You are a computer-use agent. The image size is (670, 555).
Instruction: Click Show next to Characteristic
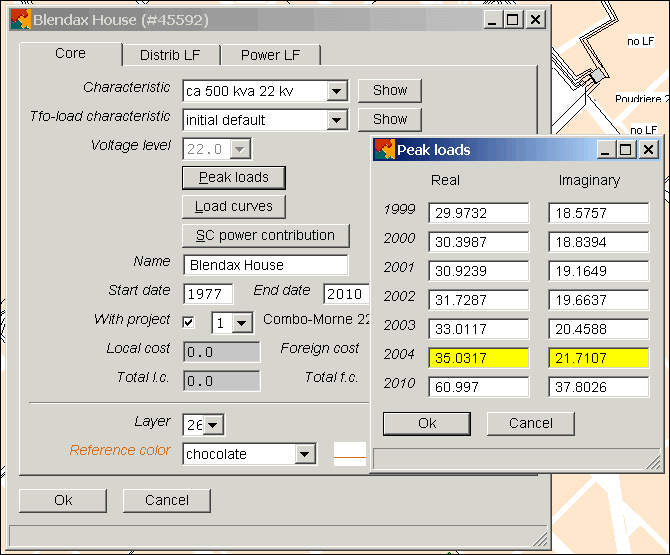click(390, 90)
